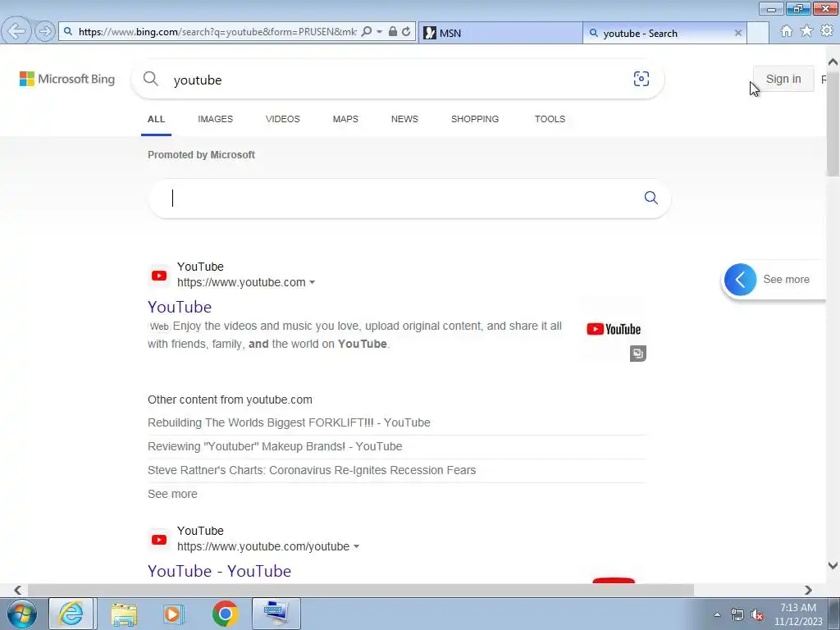
Task: Click the magnifier icon in Bing search box
Action: pyautogui.click(x=151, y=80)
